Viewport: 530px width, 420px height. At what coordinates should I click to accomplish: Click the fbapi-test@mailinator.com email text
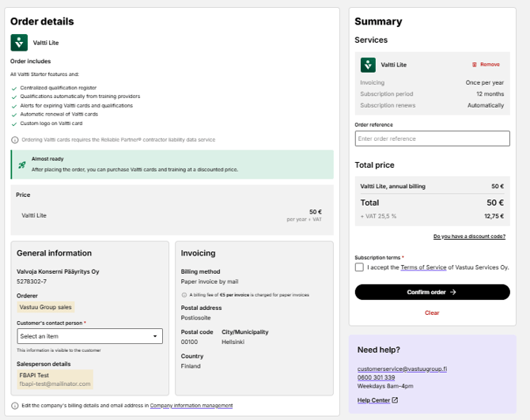[x=55, y=384]
